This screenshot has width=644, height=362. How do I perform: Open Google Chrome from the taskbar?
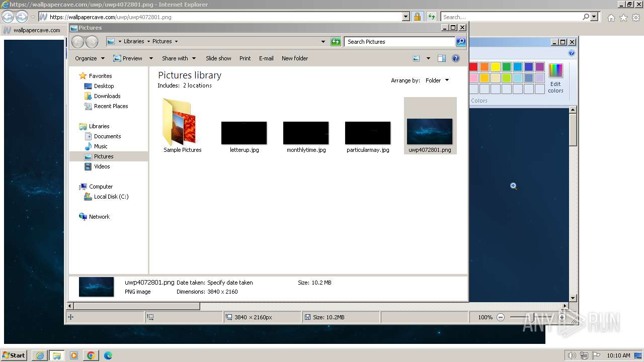(91, 355)
